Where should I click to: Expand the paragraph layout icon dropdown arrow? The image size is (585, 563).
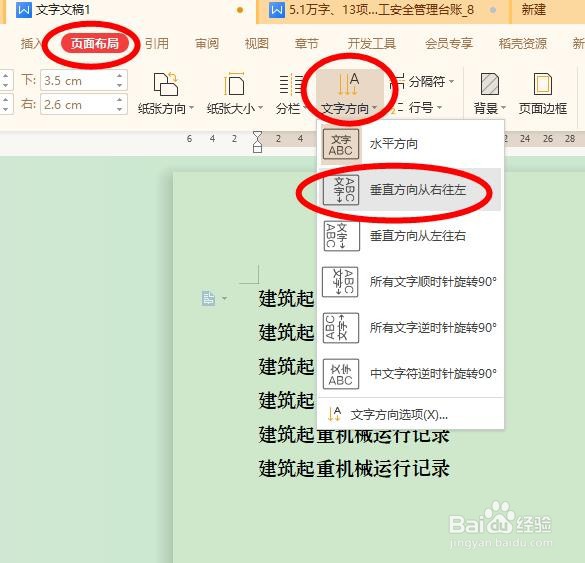click(224, 298)
